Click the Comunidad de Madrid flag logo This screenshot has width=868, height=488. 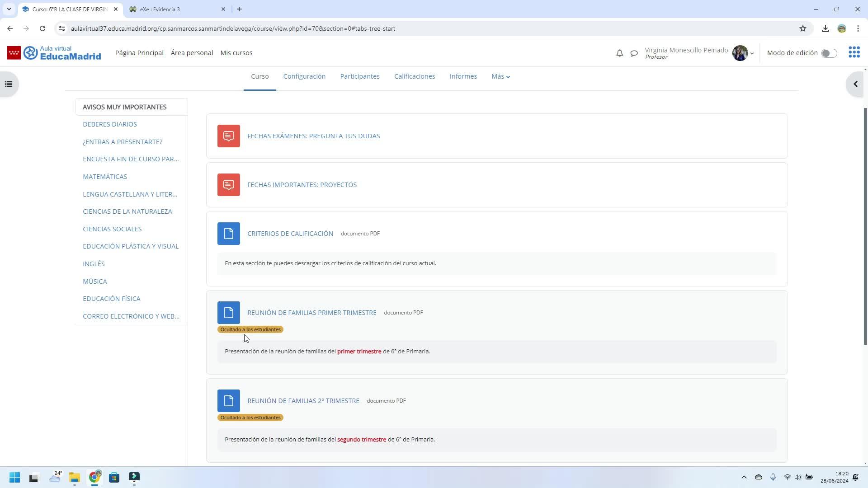pyautogui.click(x=14, y=53)
